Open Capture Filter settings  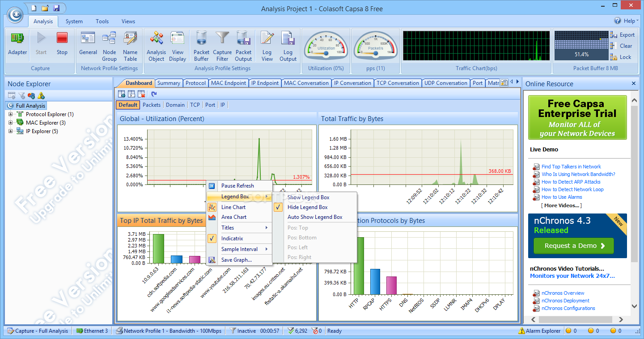222,46
